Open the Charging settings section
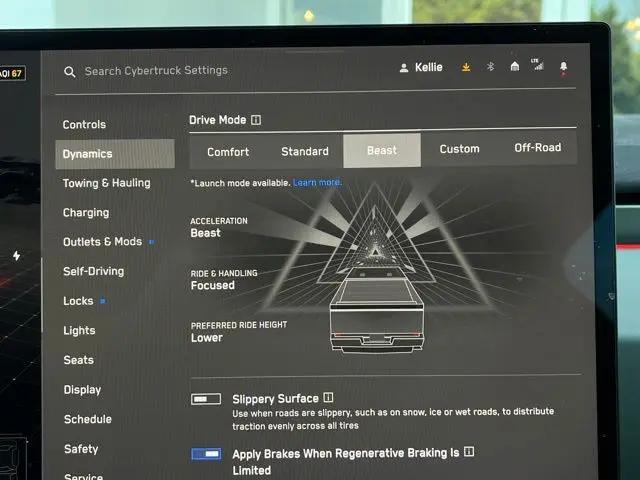 click(86, 213)
